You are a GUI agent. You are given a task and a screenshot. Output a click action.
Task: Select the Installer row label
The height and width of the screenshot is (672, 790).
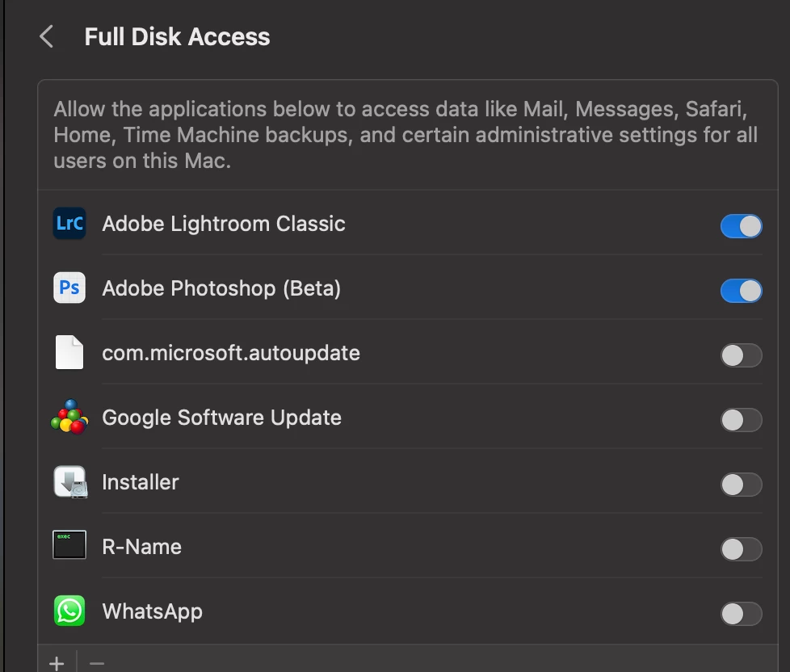pyautogui.click(x=140, y=482)
